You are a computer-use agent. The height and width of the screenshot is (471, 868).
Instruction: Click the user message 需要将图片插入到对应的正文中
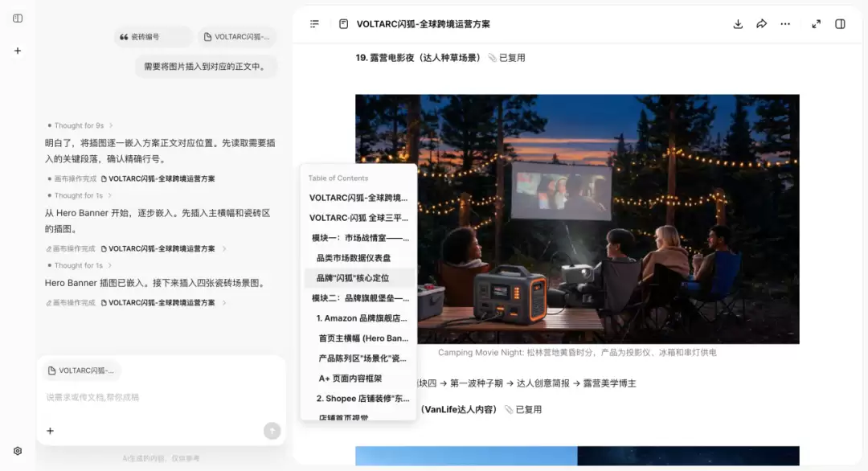tap(206, 67)
